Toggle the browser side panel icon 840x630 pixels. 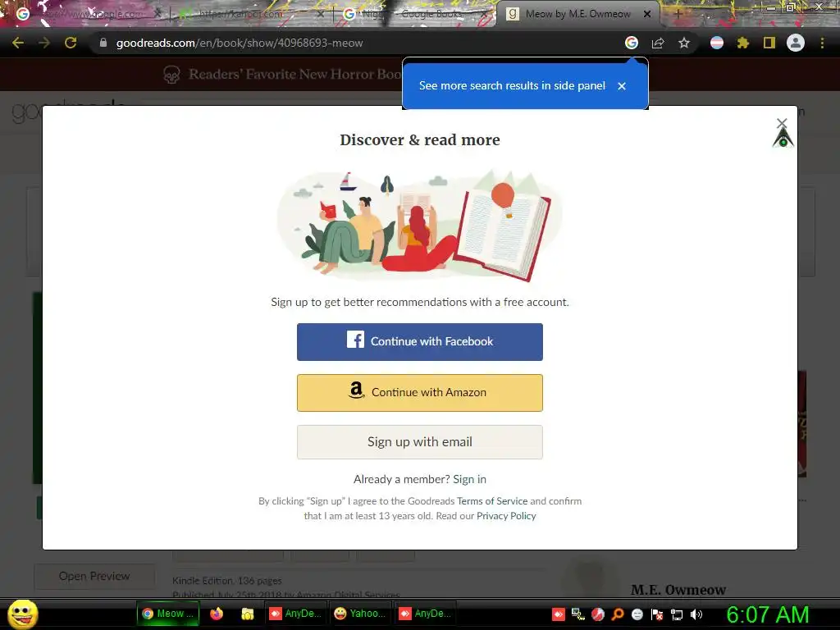click(769, 43)
